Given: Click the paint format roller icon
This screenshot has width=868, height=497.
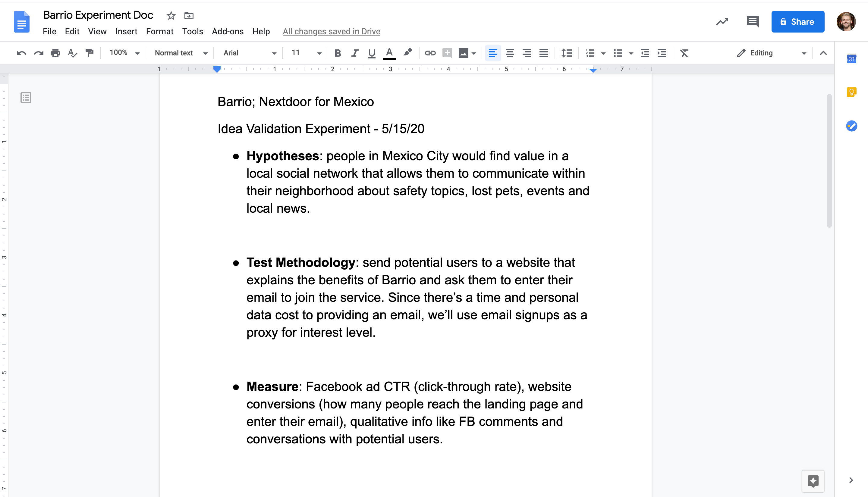Looking at the screenshot, I should tap(90, 53).
